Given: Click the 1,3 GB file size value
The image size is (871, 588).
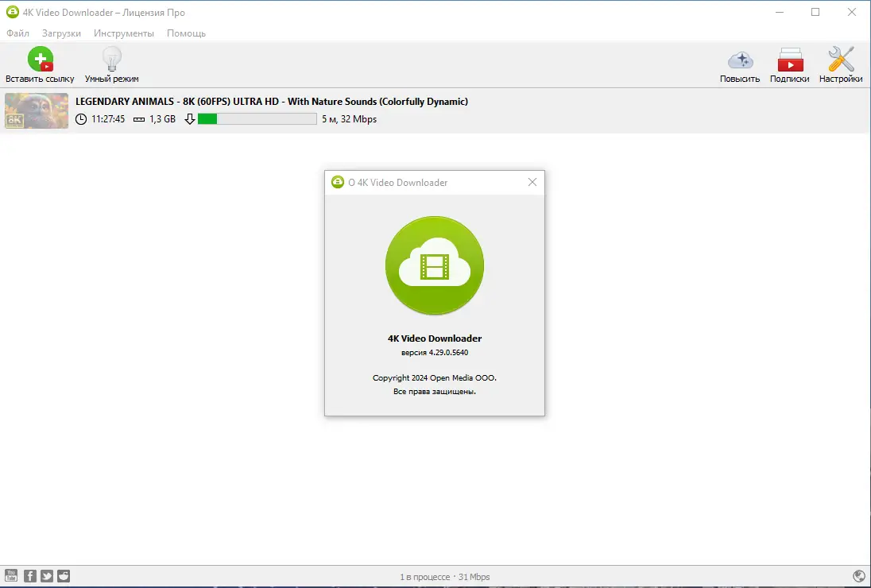Looking at the screenshot, I should 162,119.
